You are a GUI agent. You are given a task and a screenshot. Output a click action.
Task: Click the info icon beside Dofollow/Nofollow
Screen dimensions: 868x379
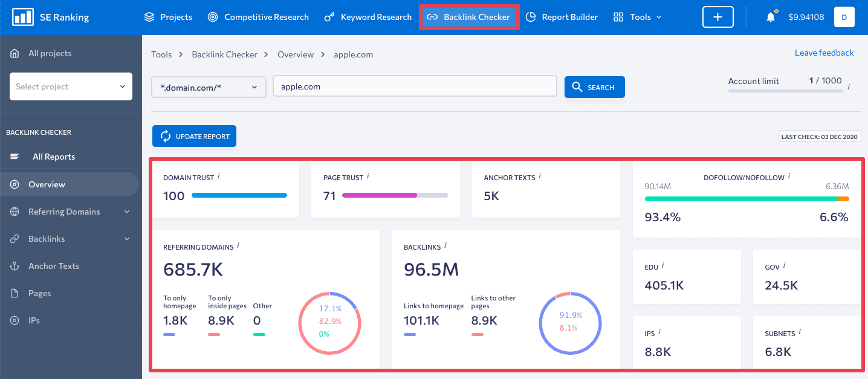789,177
